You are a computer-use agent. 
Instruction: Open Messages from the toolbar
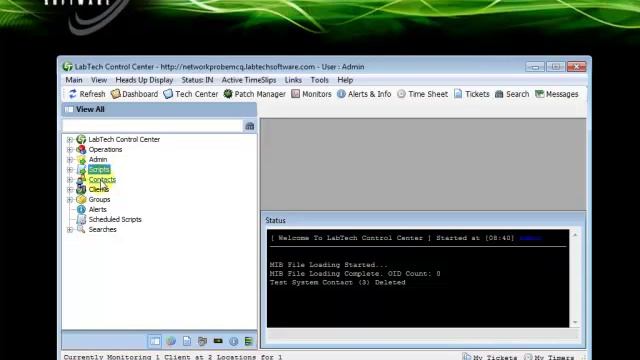pyautogui.click(x=556, y=94)
